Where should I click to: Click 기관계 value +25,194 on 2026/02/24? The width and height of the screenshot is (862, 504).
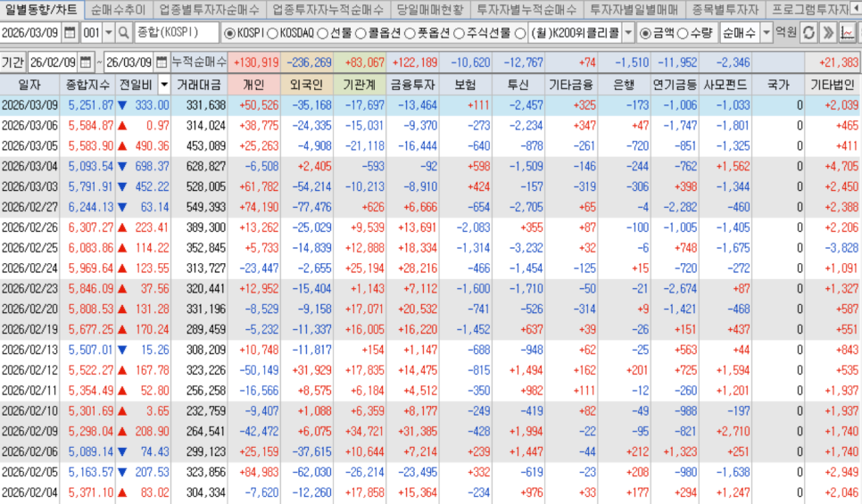tap(364, 268)
